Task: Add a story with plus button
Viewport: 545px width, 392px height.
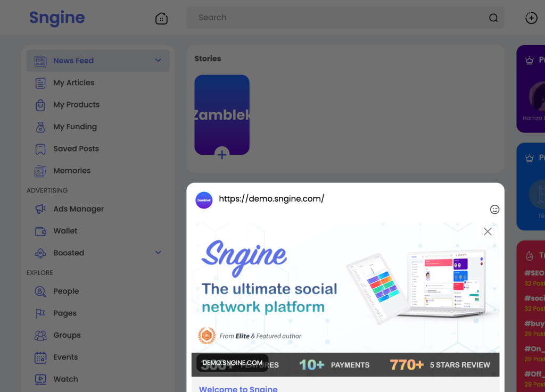Action: tap(222, 154)
